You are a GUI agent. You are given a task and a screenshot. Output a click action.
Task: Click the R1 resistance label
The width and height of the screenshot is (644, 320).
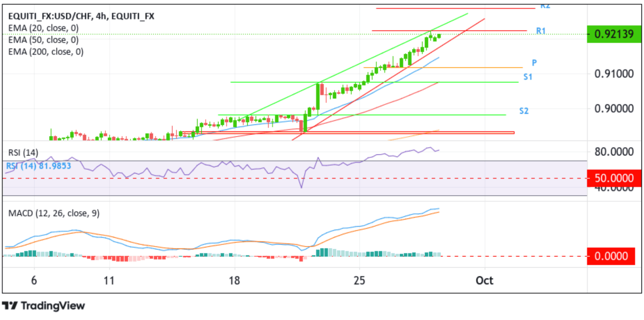[541, 31]
